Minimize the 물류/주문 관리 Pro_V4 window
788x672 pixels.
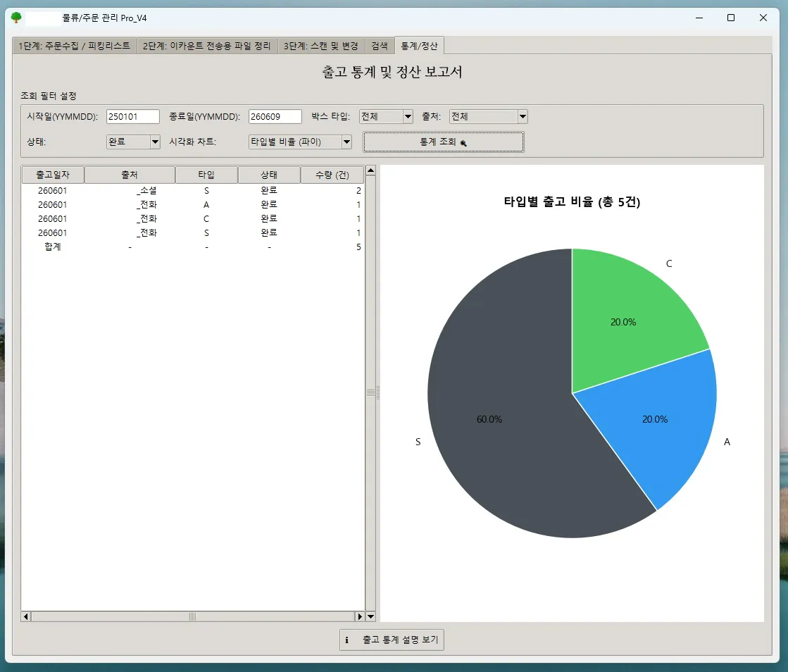(x=699, y=18)
